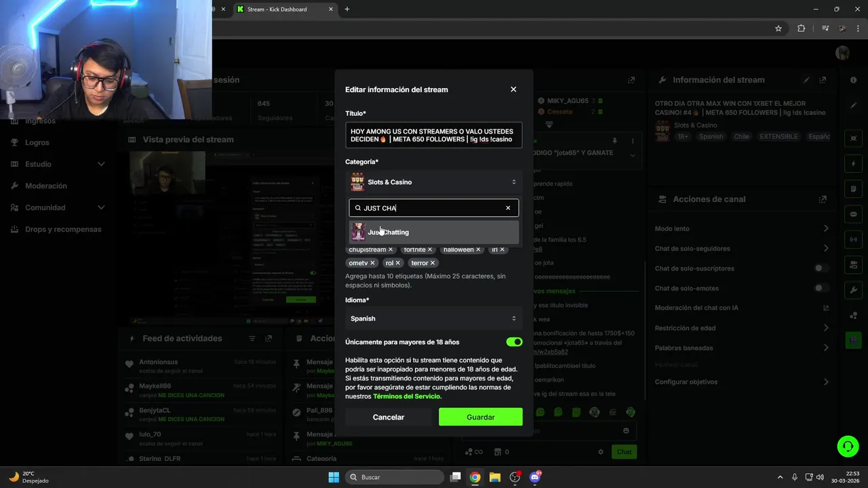Toggle Chat de solo-emotes
868x488 pixels.
point(821,288)
